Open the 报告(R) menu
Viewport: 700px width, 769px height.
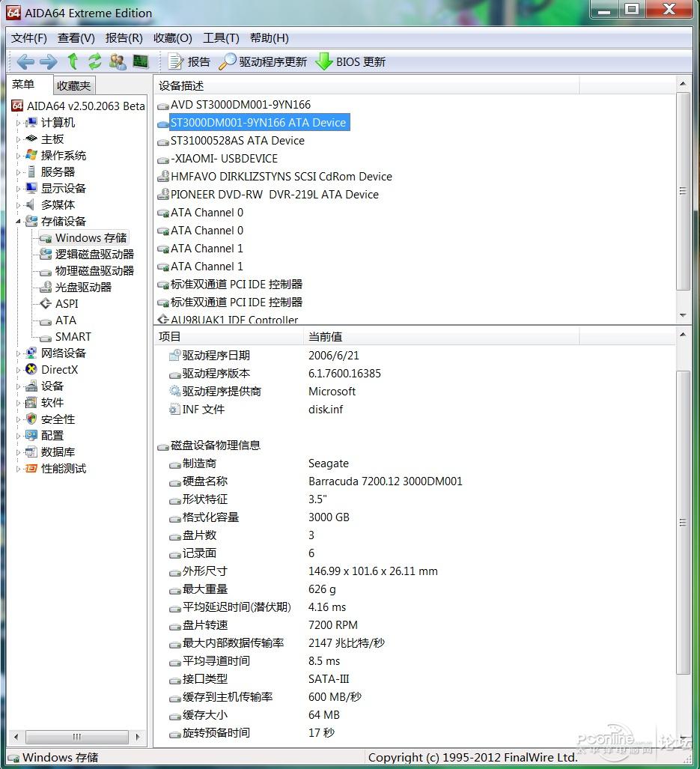(124, 38)
